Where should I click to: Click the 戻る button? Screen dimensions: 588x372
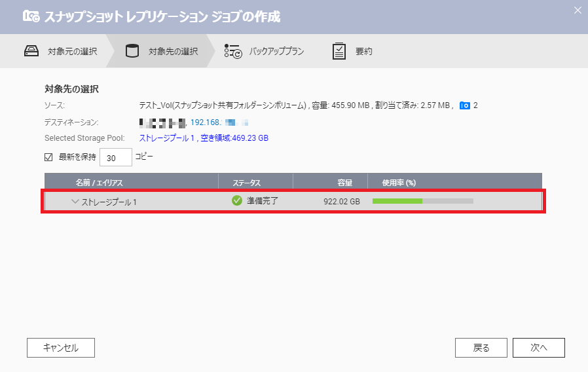point(481,348)
